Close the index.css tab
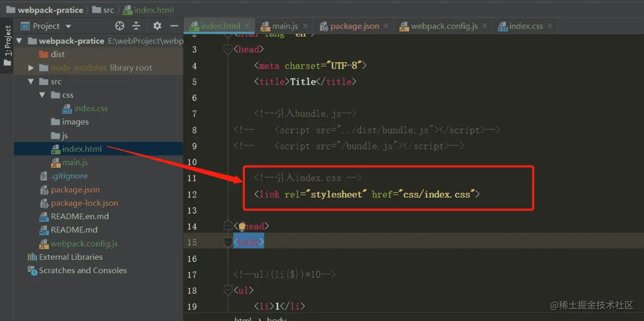644x321 pixels. [x=550, y=25]
